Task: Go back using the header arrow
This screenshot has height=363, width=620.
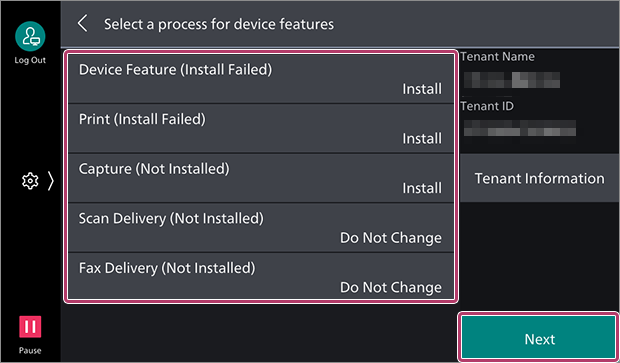Action: coord(83,24)
